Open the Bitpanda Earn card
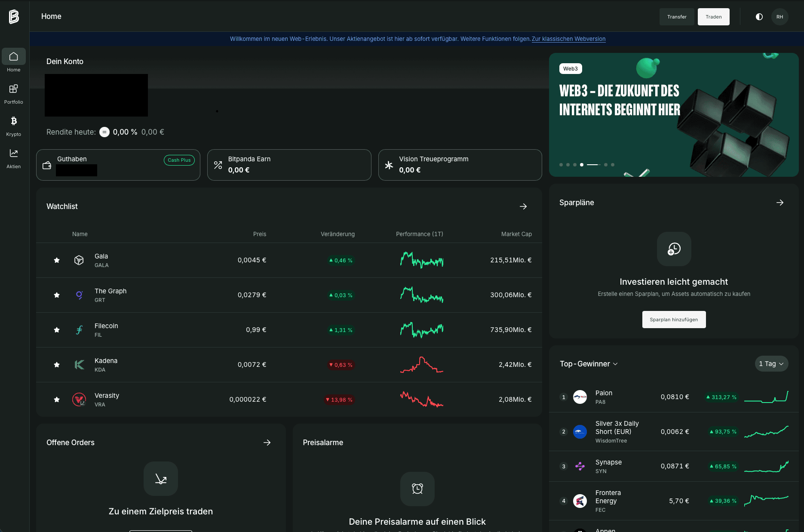The height and width of the screenshot is (532, 804). tap(289, 165)
